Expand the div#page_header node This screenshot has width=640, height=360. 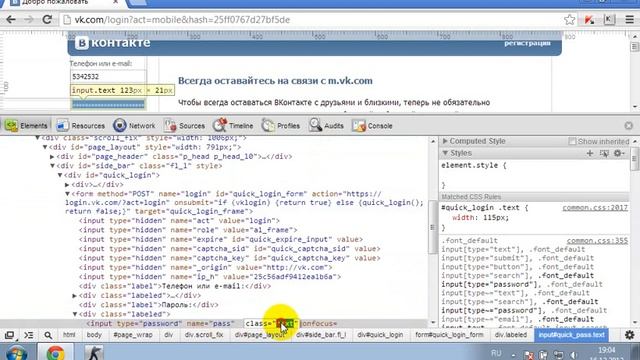tap(52, 156)
